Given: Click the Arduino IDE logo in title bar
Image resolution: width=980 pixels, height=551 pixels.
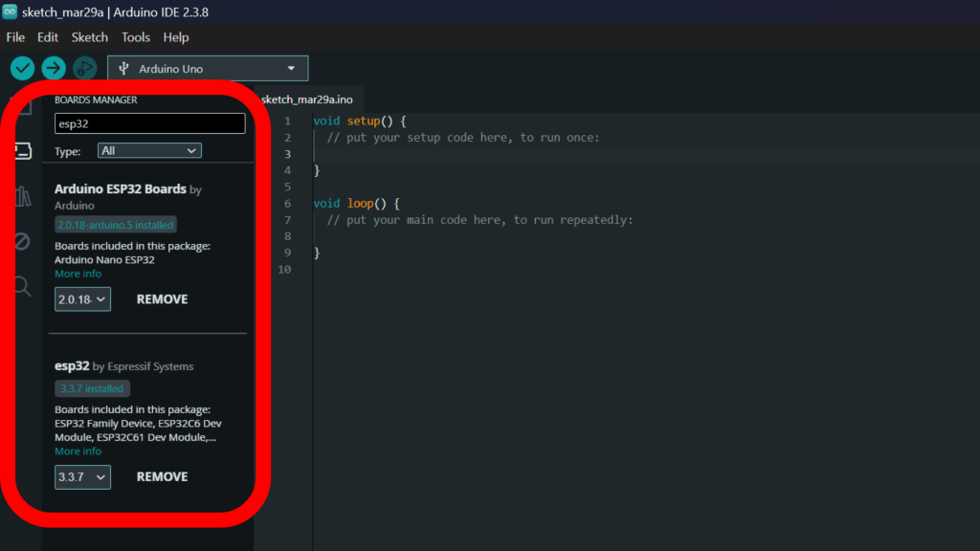Looking at the screenshot, I should click(x=10, y=11).
